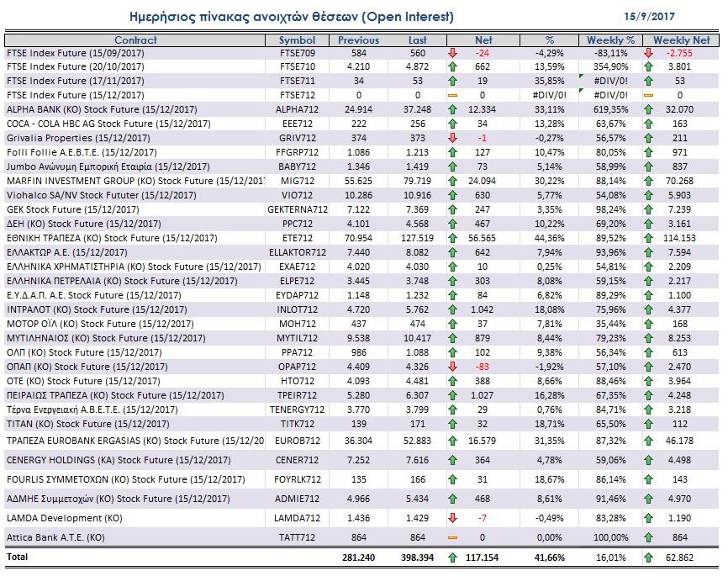The width and height of the screenshot is (728, 576).
Task: Click the orange dash icon in TATT712 Net column
Action: [452, 538]
